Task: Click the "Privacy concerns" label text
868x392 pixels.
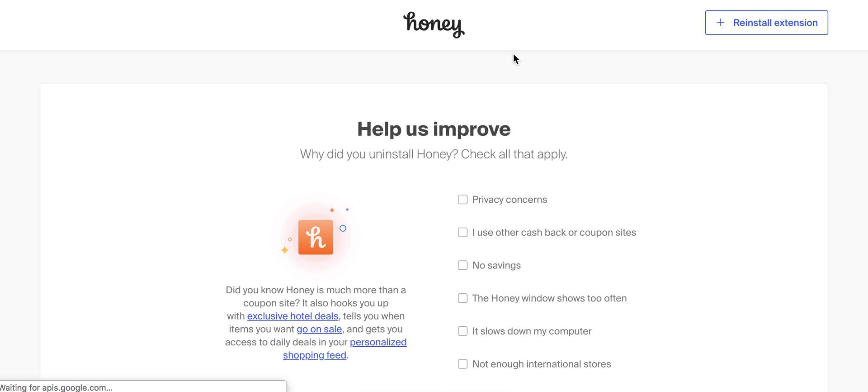Action: click(x=509, y=199)
